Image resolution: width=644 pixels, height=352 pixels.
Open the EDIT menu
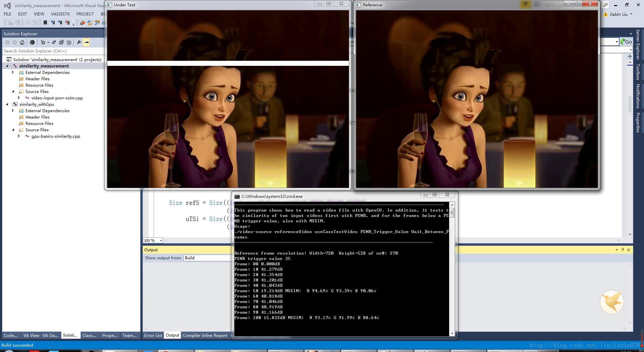[22, 14]
